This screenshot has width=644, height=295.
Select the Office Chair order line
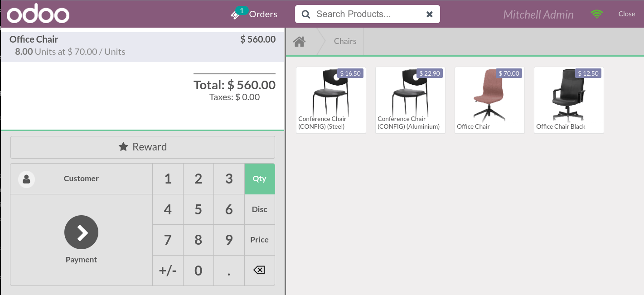tap(142, 45)
